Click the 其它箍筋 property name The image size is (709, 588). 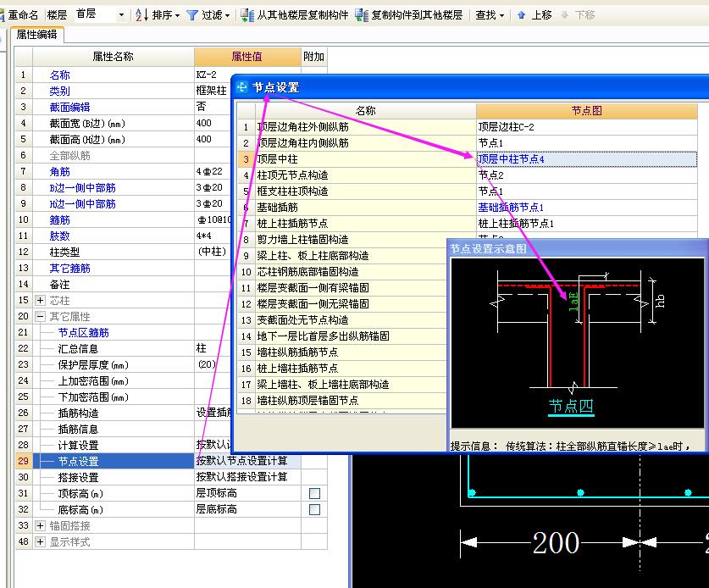tap(69, 269)
